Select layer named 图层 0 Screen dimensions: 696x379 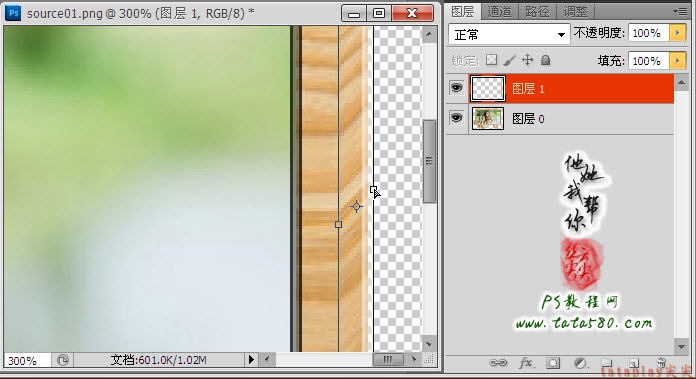(x=528, y=119)
